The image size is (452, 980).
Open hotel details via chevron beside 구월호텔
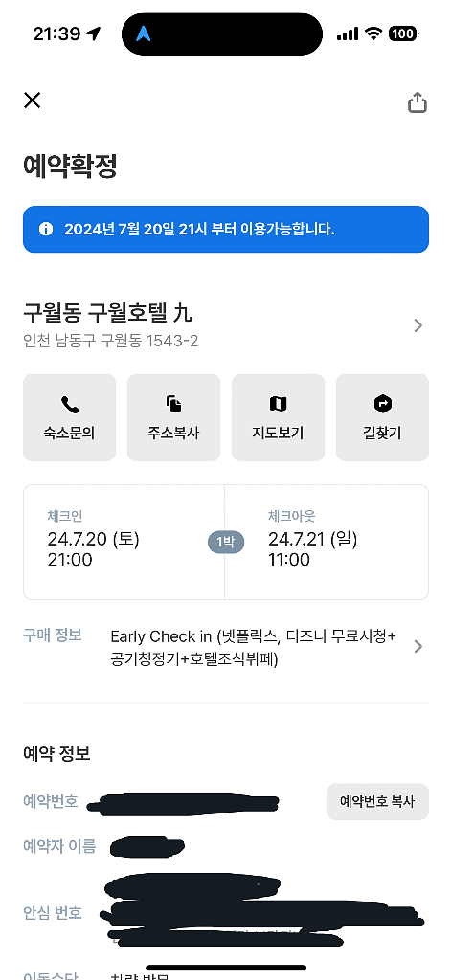coord(418,325)
